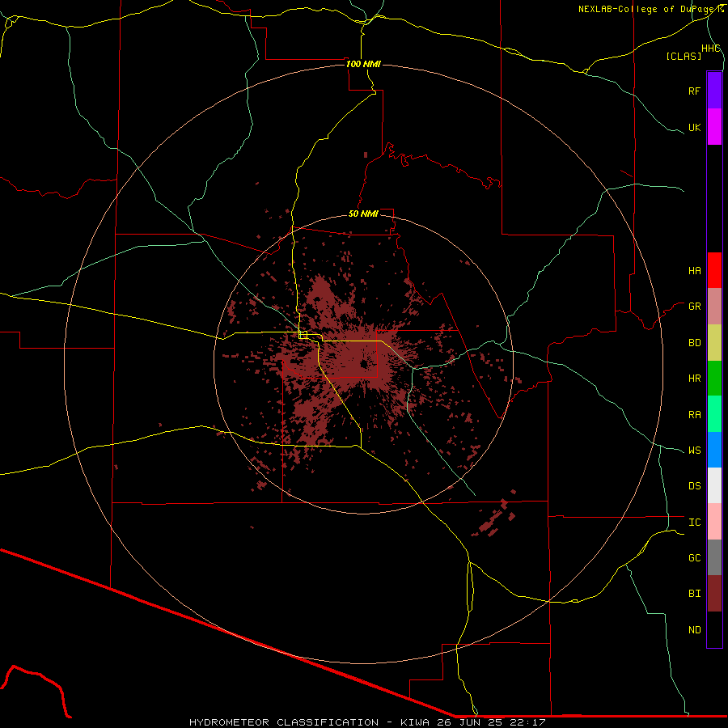Select the GR legend color block
Viewport: 728px width, 728px height.
pos(714,307)
